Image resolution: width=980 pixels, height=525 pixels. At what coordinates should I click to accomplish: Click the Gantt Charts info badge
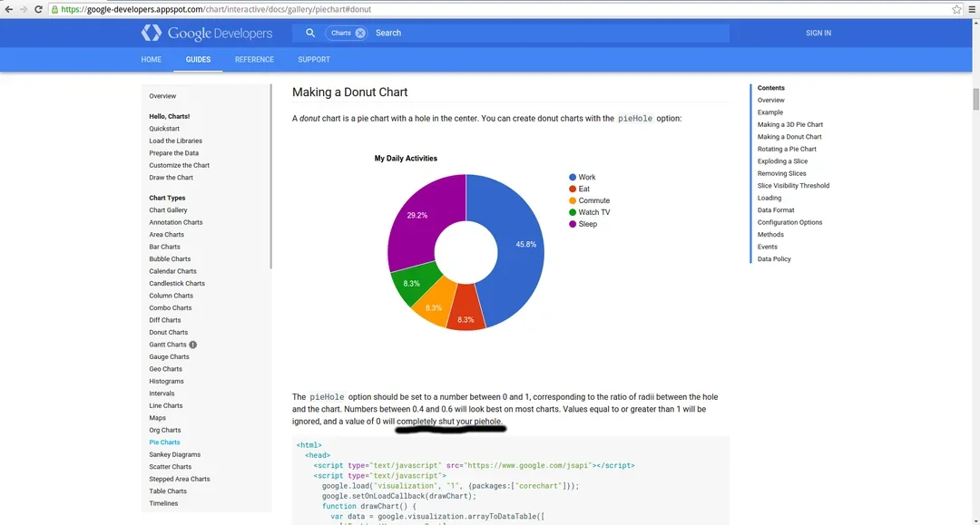click(x=193, y=345)
